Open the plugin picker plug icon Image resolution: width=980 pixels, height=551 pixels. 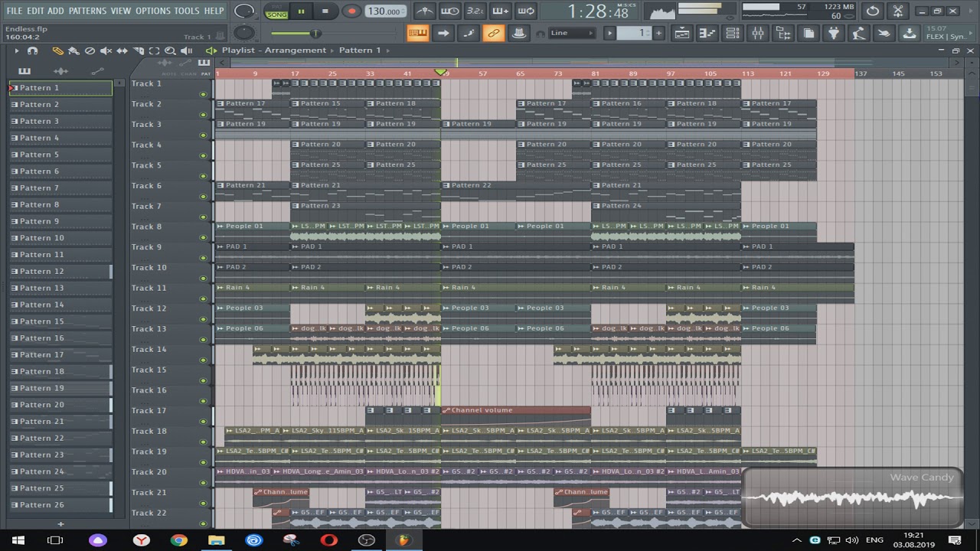click(833, 33)
